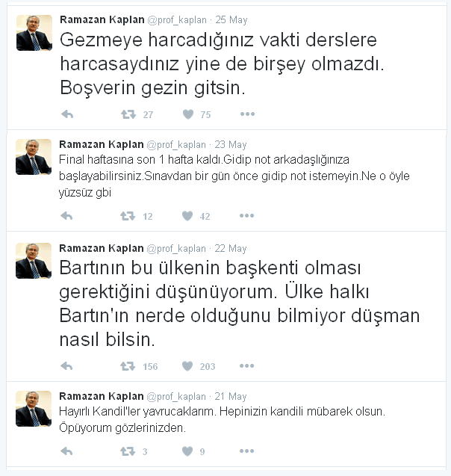
Task: Open more options on 25 May tweet
Action: pyautogui.click(x=247, y=114)
